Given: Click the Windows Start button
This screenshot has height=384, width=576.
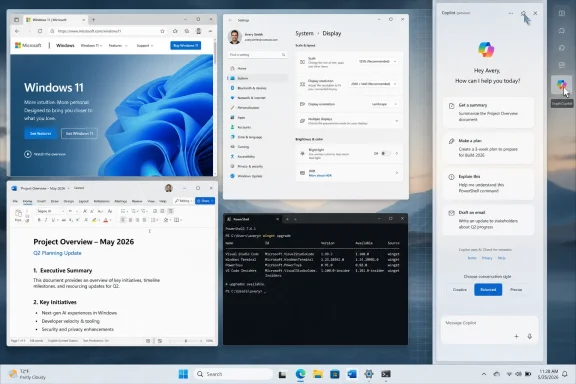Looking at the screenshot, I should click(183, 374).
